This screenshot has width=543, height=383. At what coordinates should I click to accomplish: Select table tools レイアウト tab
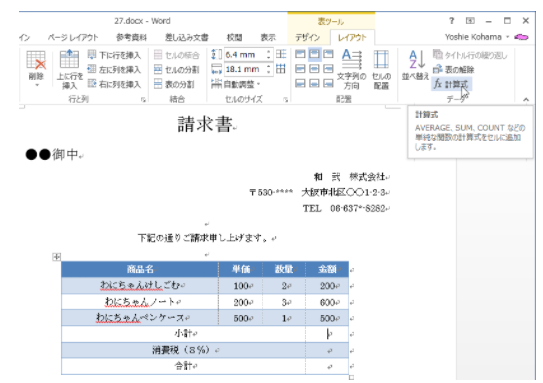[352, 37]
